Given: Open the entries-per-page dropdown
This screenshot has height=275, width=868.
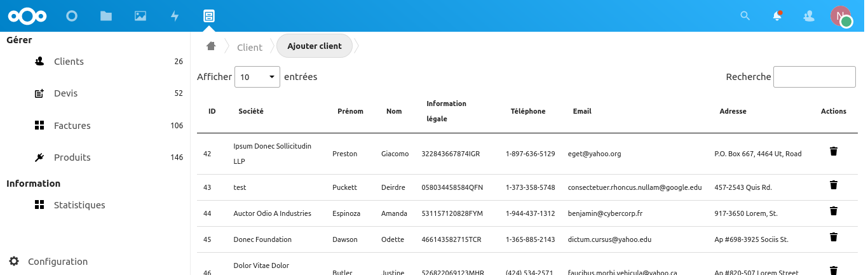Looking at the screenshot, I should pos(257,77).
